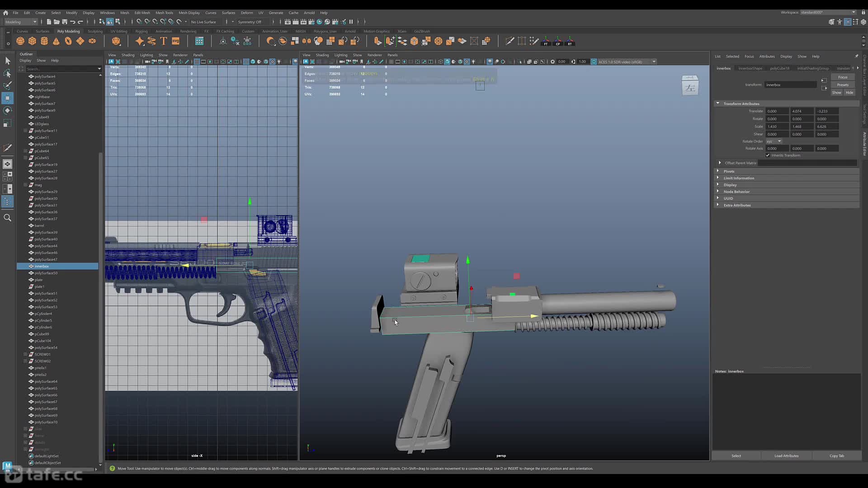Toggle grid display in side view toolbar
868x488 pixels.
197,62
